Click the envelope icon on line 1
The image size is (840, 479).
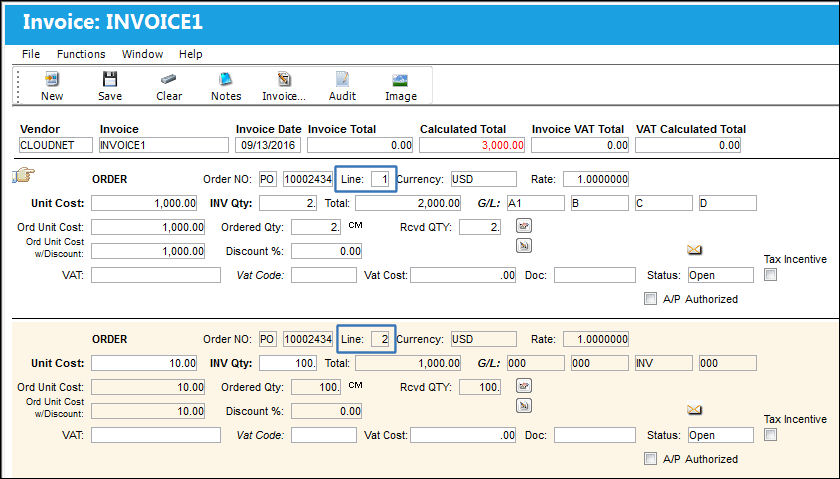tap(694, 250)
